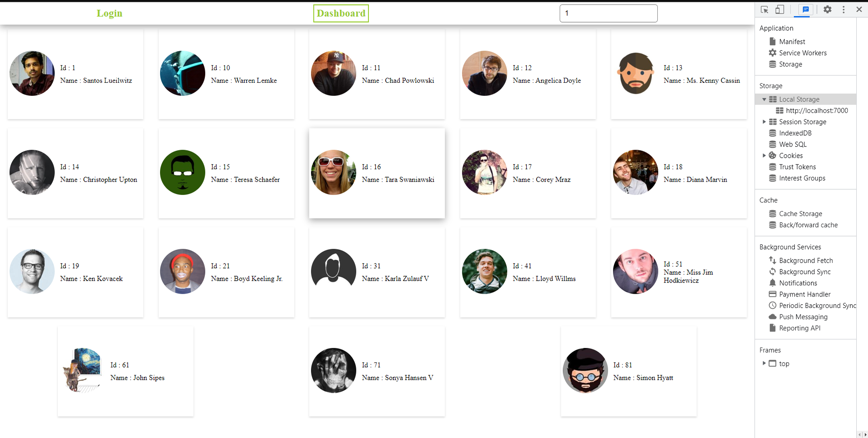Open DevTools three-dot customize menu
This screenshot has width=868, height=438.
pos(844,9)
